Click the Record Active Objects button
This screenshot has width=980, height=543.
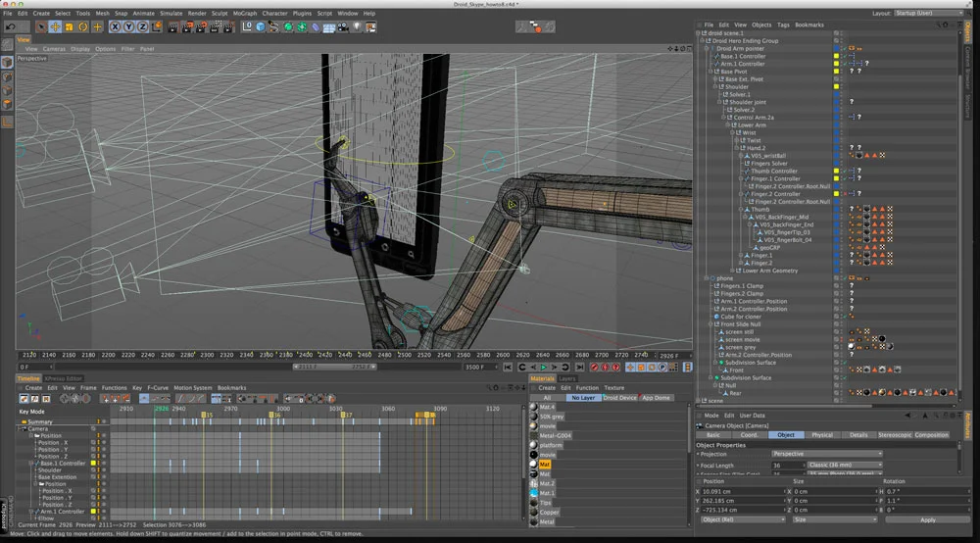click(x=595, y=368)
